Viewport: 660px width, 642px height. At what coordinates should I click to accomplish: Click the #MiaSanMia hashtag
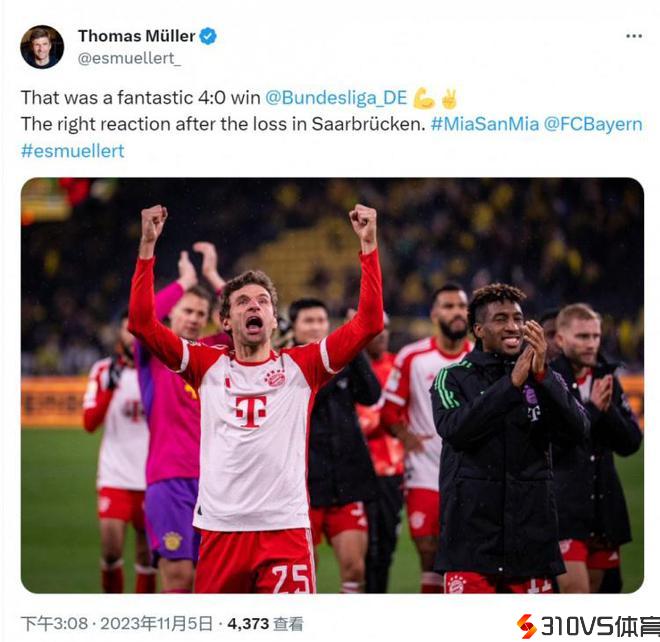click(x=485, y=124)
